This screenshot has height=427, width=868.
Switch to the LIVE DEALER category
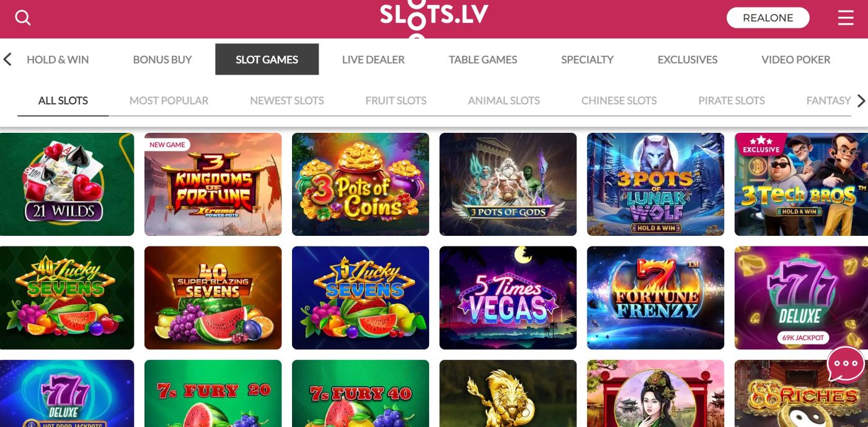[x=373, y=60]
